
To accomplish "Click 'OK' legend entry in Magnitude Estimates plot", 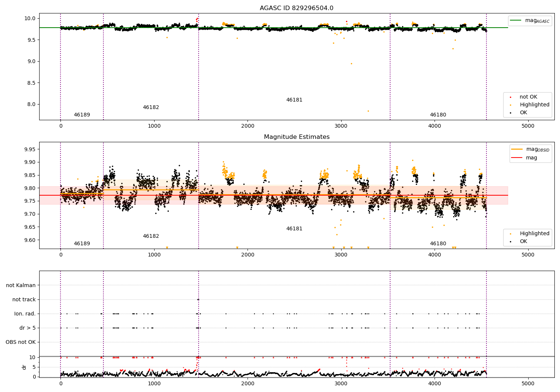I will (x=523, y=241).
